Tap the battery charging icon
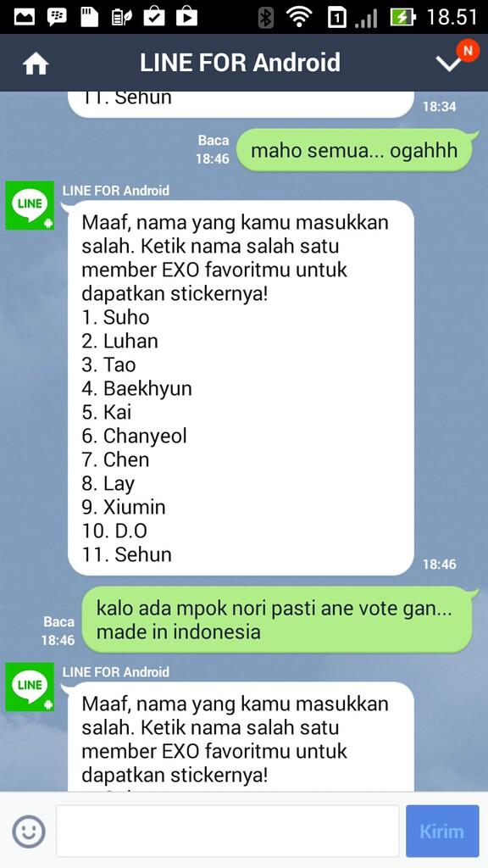 click(x=402, y=17)
